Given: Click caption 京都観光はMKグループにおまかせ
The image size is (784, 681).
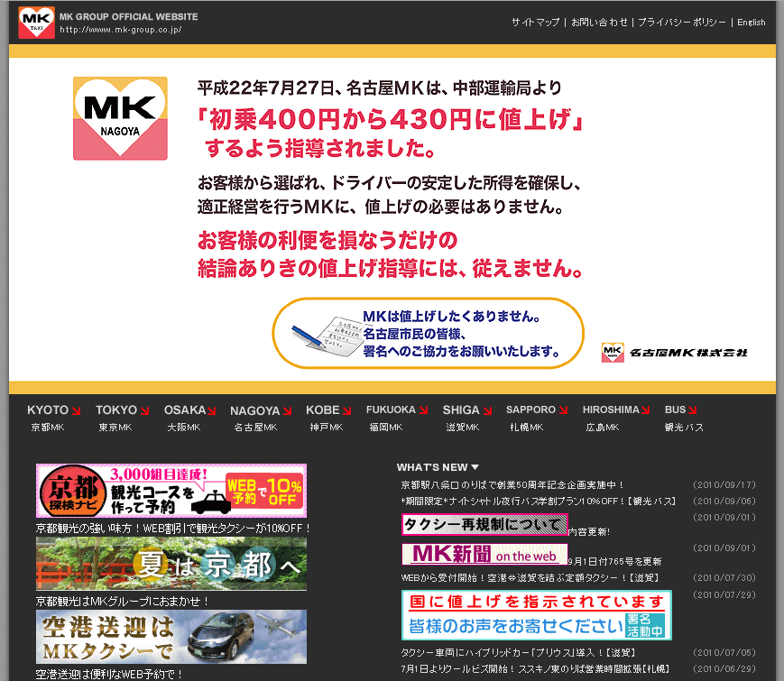Looking at the screenshot, I should coord(123,601).
